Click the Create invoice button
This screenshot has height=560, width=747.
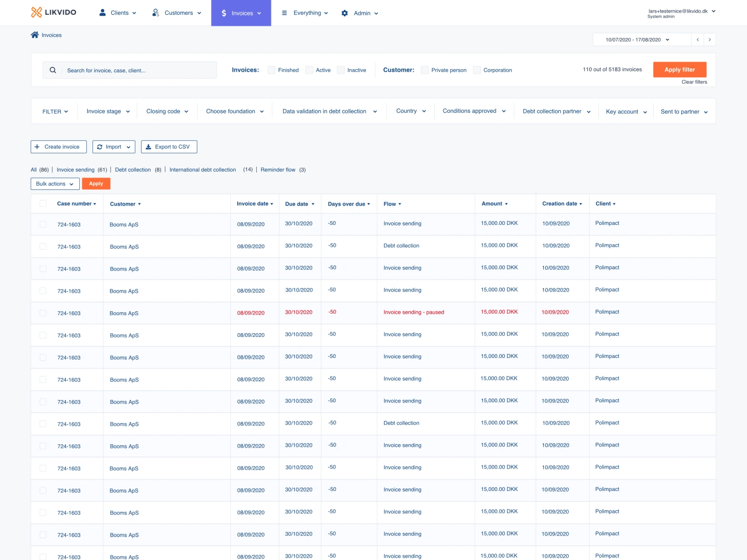(x=59, y=147)
